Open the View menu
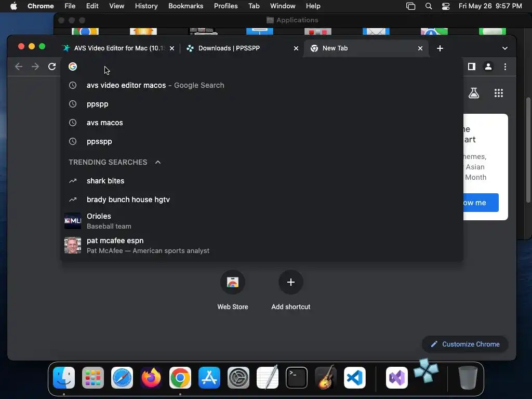532x399 pixels. point(117,6)
